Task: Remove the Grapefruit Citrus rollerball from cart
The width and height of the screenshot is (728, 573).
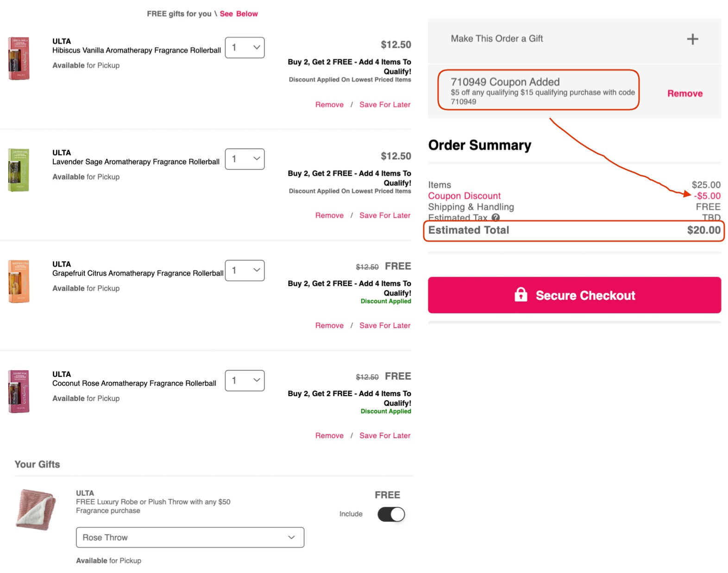Action: [x=329, y=325]
